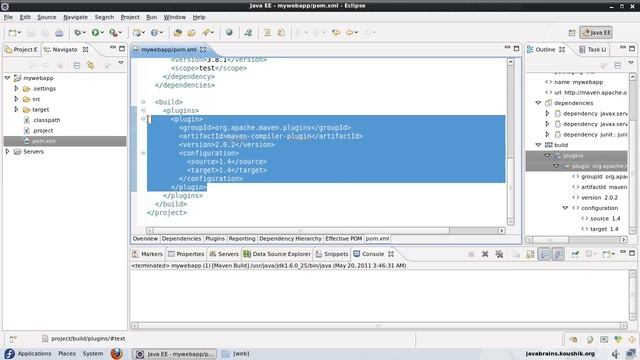Open the Data Source Explorer tab

277,254
